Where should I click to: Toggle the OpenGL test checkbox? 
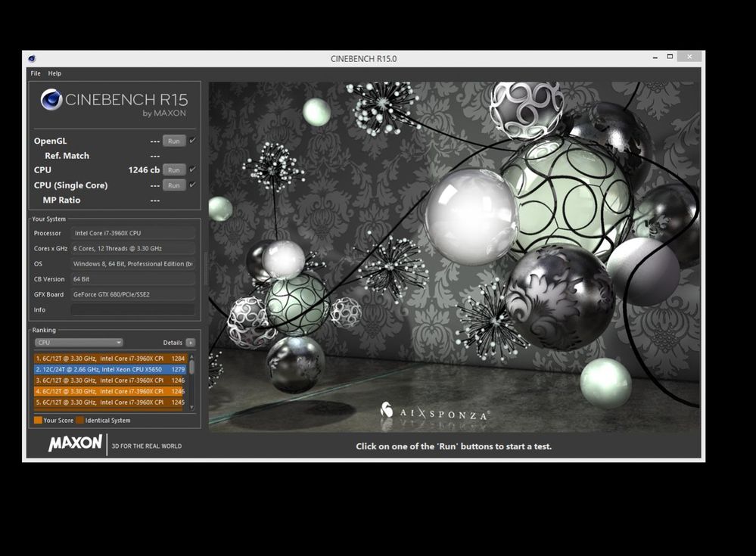click(192, 141)
